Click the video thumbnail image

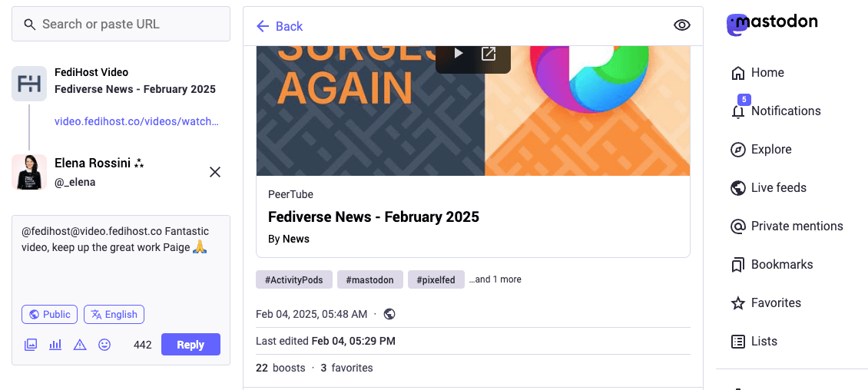coord(473,111)
